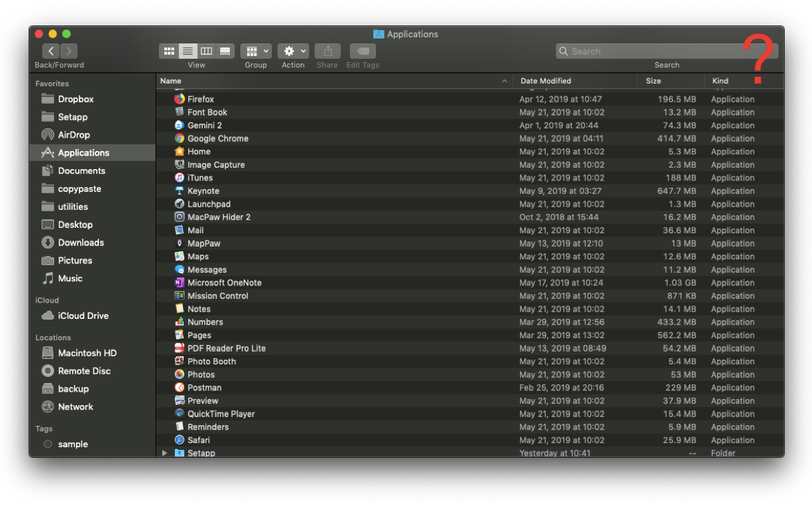
Task: Select the PDF Reader Pro Lite icon
Action: tap(180, 348)
